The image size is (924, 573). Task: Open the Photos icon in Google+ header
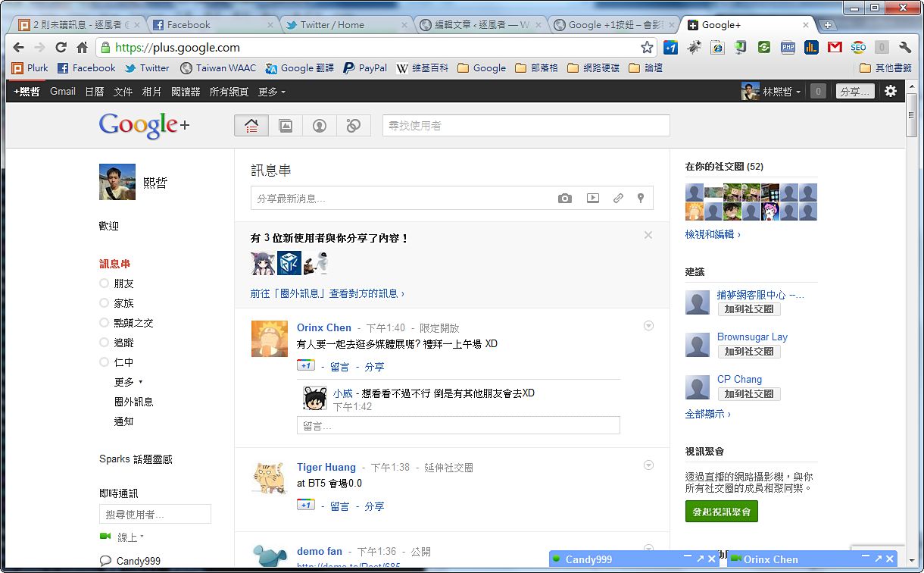tap(286, 126)
